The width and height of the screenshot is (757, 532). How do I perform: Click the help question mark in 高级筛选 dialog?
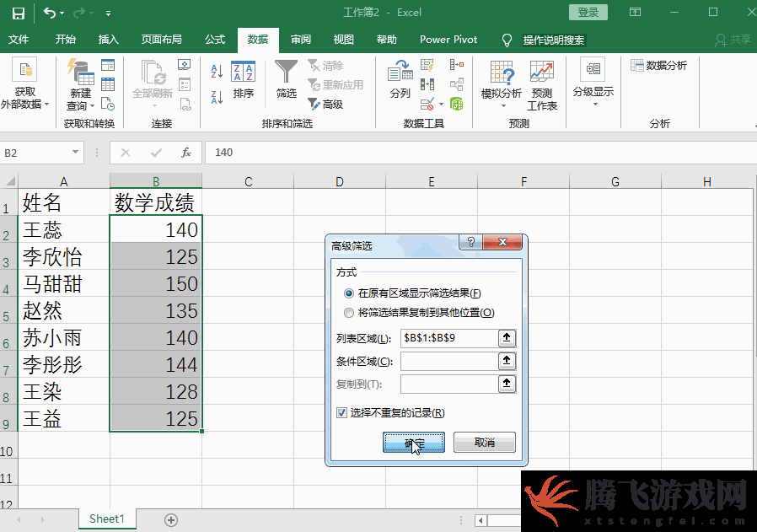point(470,242)
